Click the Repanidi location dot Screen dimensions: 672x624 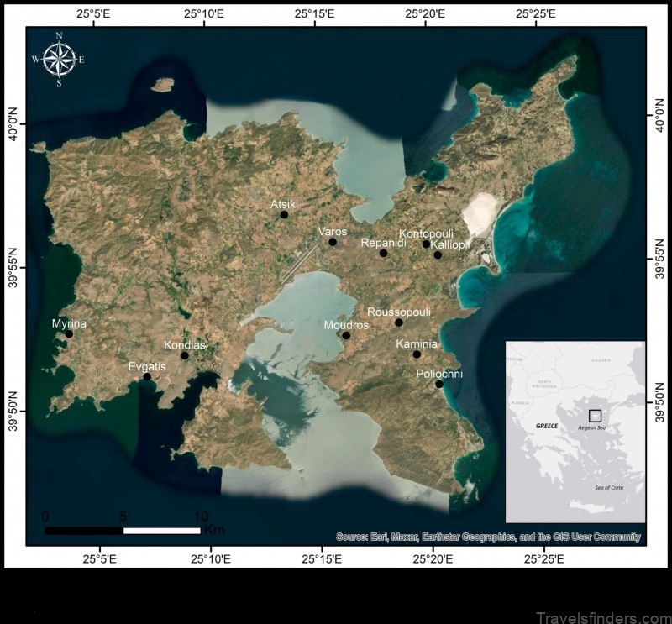tap(383, 254)
